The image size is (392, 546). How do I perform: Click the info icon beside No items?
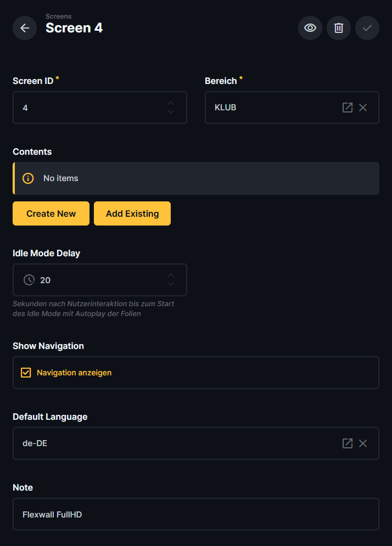pyautogui.click(x=28, y=178)
